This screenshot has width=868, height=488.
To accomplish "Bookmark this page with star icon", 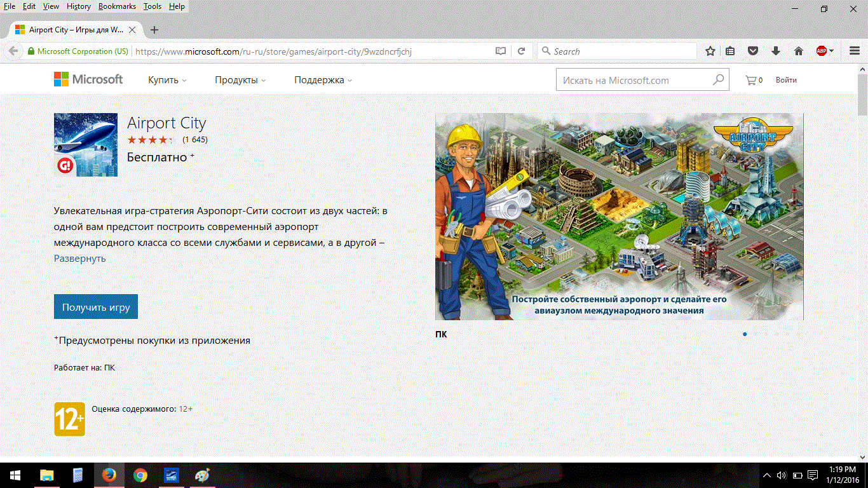I will pos(710,51).
